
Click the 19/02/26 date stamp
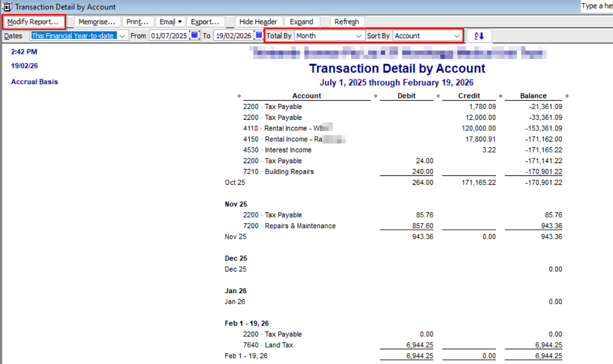tap(24, 66)
